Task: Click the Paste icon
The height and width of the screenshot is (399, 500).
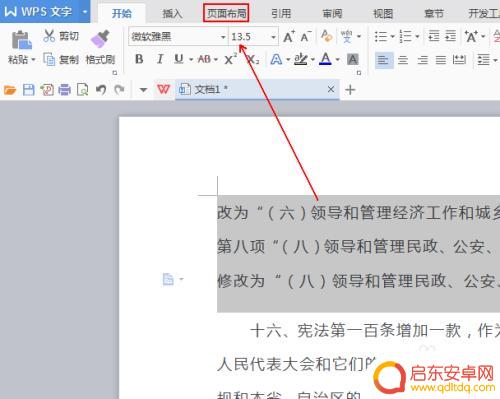Action: point(21,40)
